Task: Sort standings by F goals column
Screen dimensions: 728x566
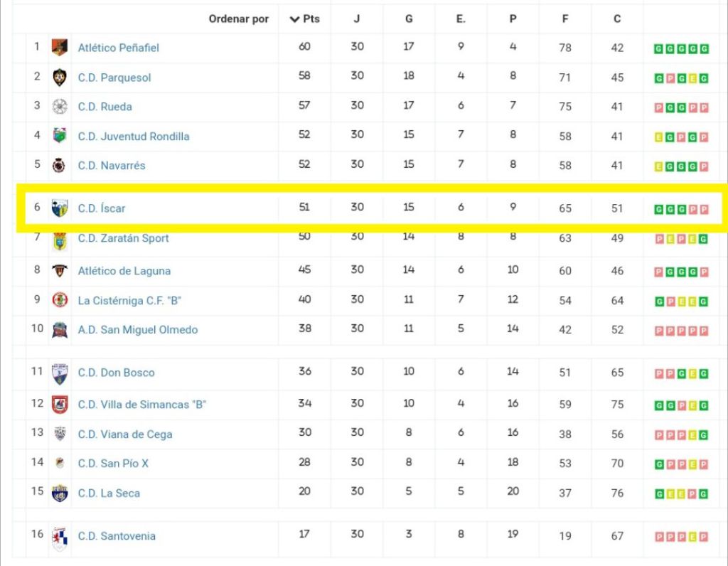Action: (565, 19)
